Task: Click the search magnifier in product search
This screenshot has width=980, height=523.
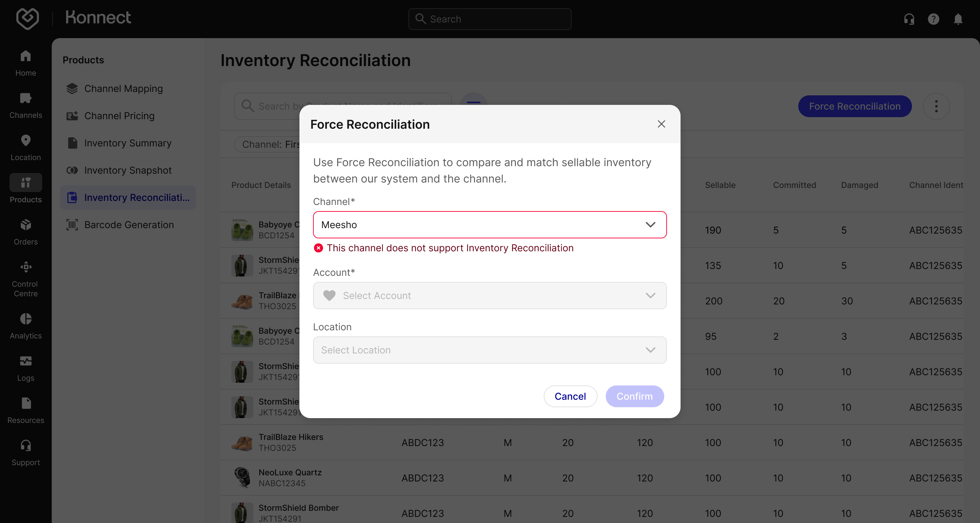Action: (248, 106)
